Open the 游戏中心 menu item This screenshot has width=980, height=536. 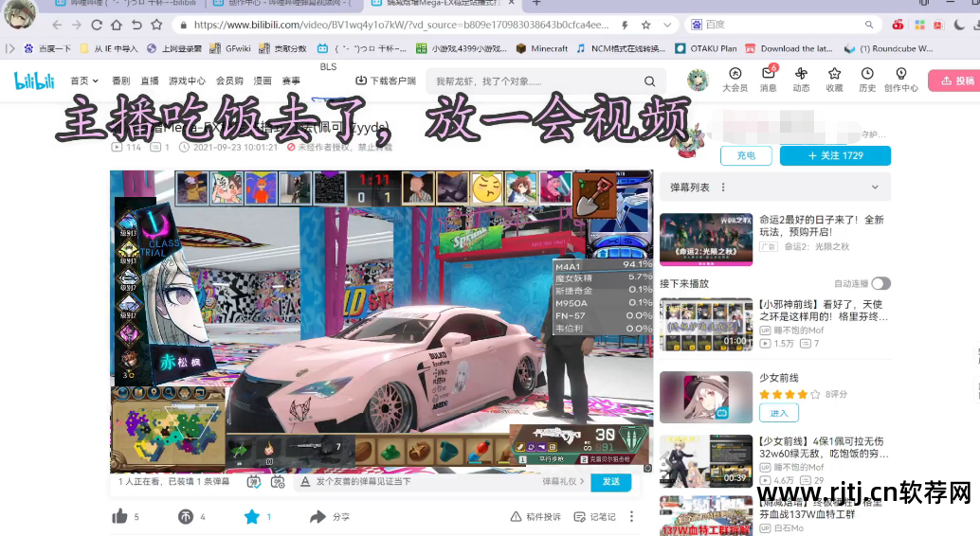click(x=187, y=80)
